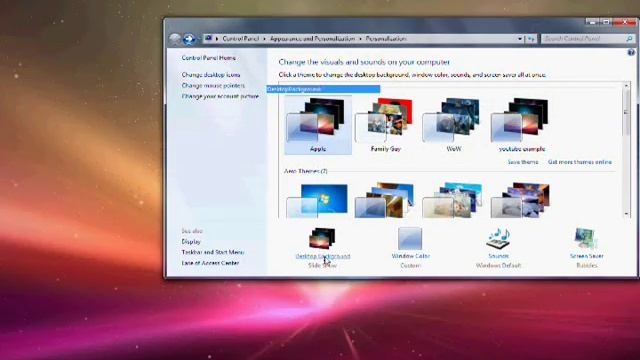640x360 pixels.
Task: Open Change your account picture link
Action: pyautogui.click(x=220, y=96)
